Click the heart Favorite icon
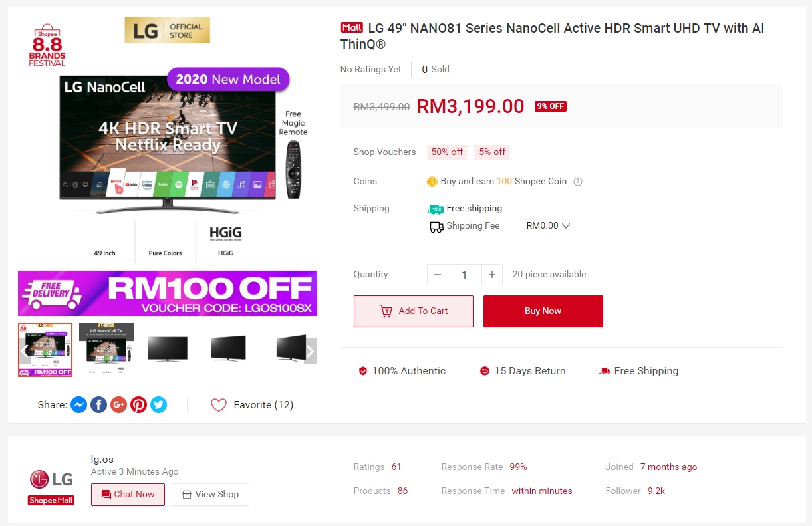 click(x=219, y=404)
